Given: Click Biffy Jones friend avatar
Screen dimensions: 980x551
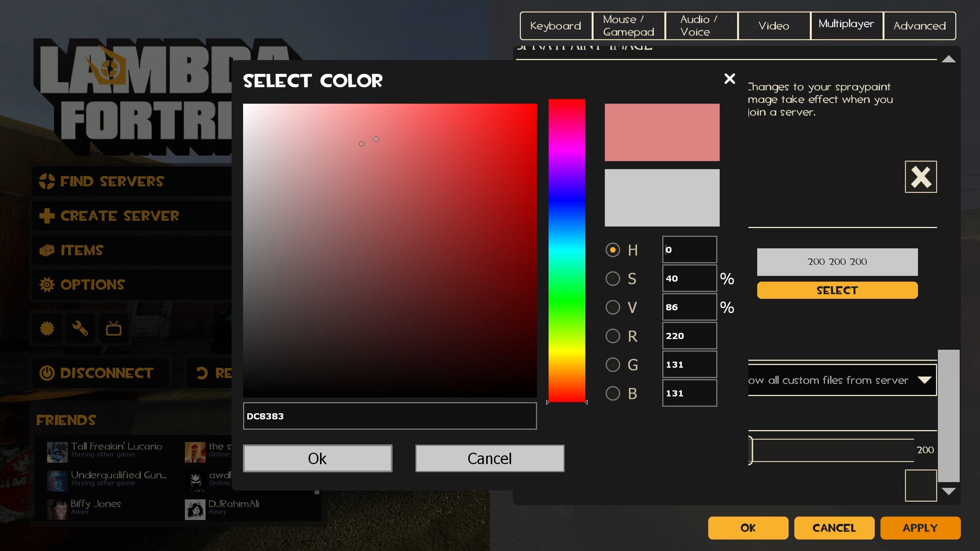Looking at the screenshot, I should click(x=57, y=509).
